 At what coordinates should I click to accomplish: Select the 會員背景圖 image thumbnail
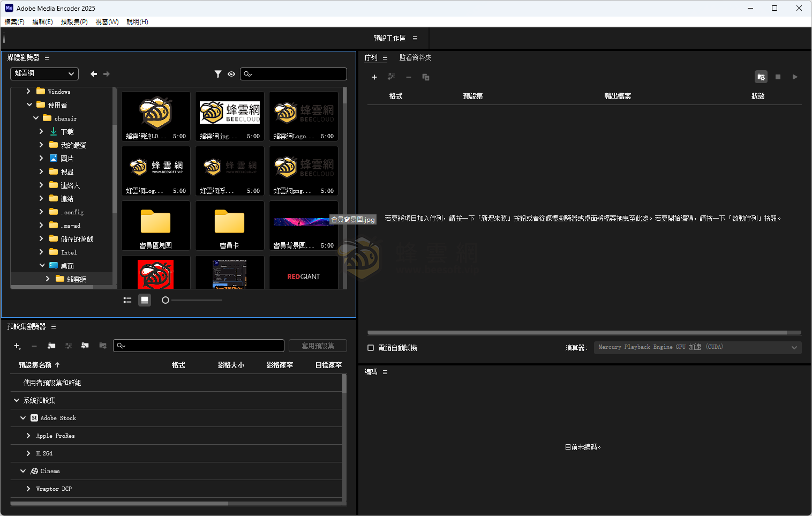pyautogui.click(x=304, y=226)
